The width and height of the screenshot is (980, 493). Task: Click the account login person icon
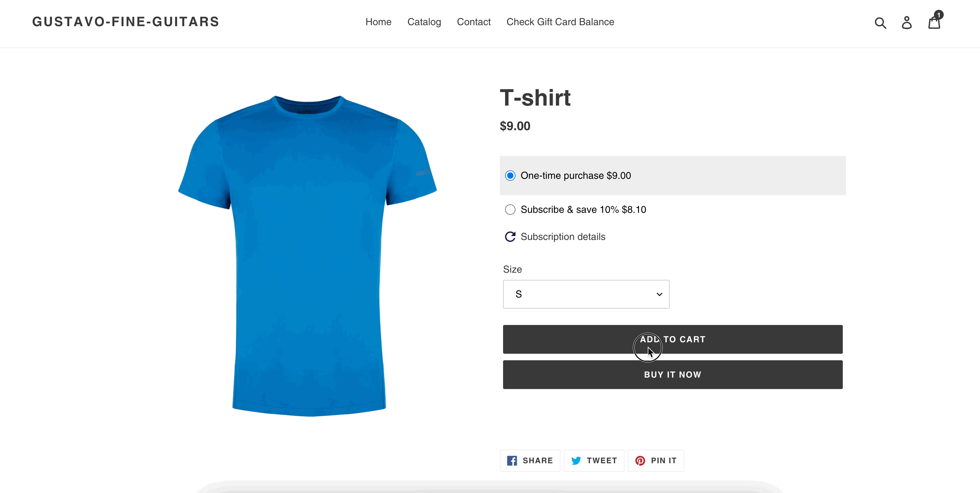tap(906, 23)
